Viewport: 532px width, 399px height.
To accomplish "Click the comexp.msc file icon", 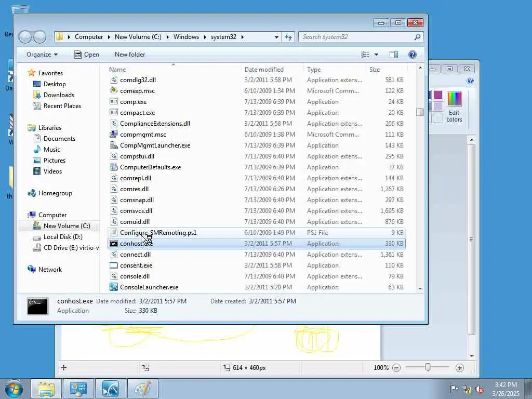I will pos(114,90).
